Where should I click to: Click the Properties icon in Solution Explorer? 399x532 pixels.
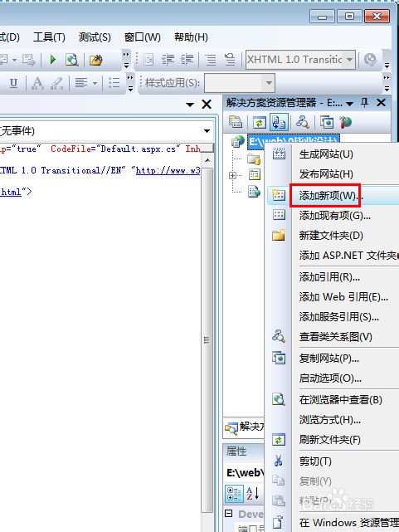click(236, 122)
